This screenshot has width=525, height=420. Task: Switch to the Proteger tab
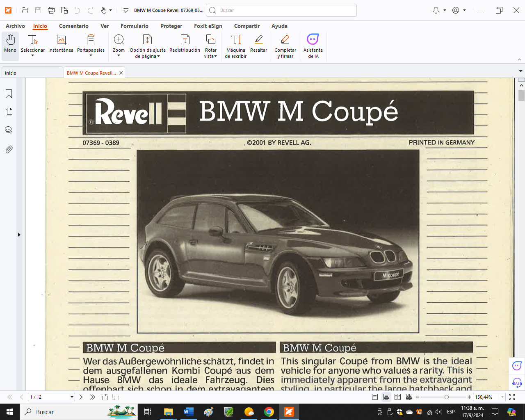click(x=171, y=26)
